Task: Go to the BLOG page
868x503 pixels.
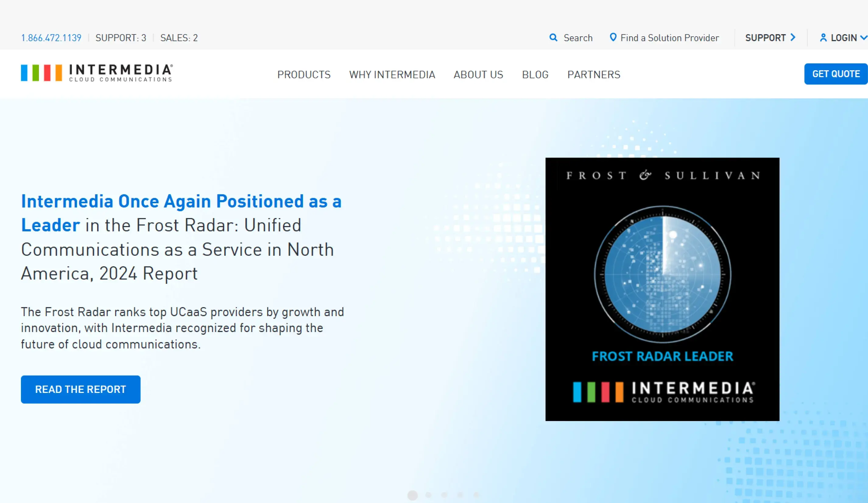Action: [x=535, y=74]
